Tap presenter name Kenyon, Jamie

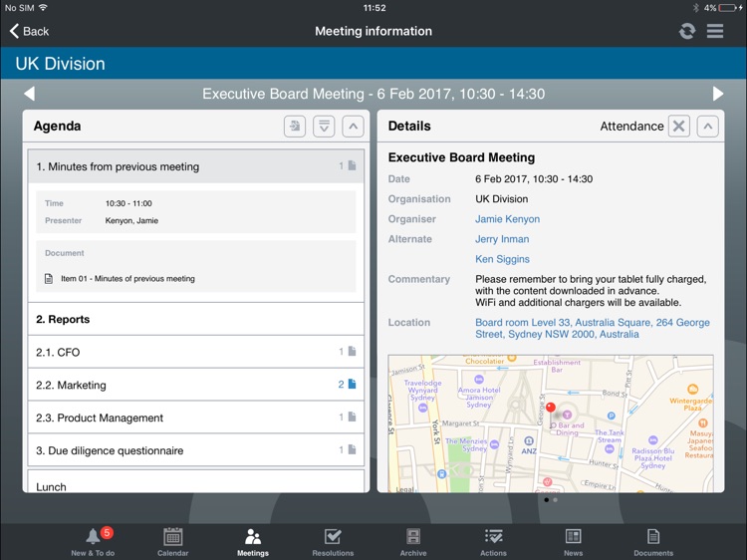coord(131,220)
